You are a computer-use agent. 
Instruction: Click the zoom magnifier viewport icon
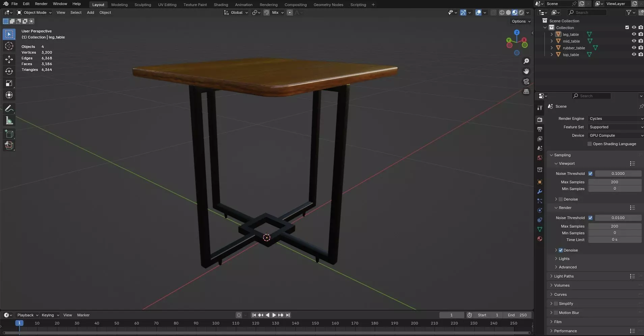pyautogui.click(x=526, y=61)
